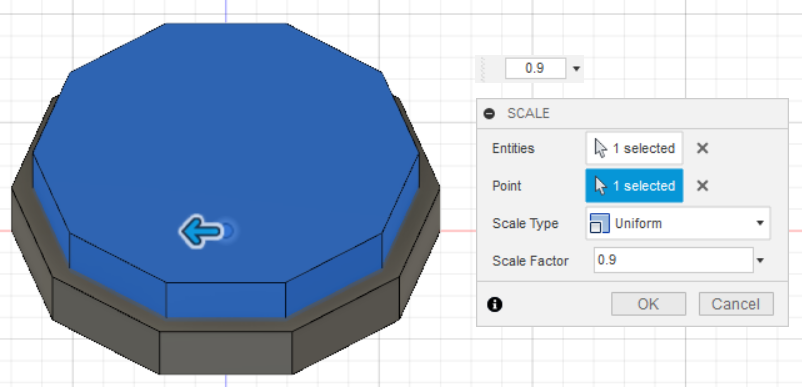Open the Scale Type Uniform dropdown
The width and height of the screenshot is (802, 387).
[678, 223]
